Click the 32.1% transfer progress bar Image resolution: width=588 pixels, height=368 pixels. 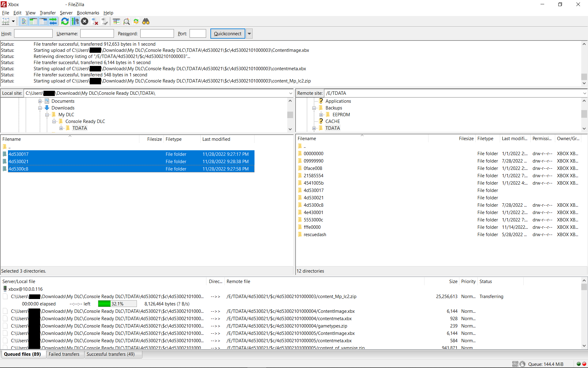[117, 304]
